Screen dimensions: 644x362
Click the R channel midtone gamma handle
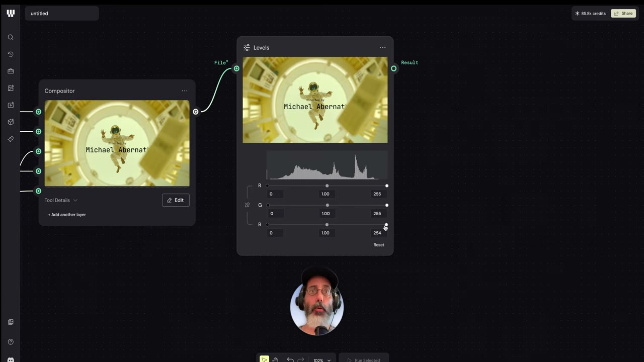point(327,186)
